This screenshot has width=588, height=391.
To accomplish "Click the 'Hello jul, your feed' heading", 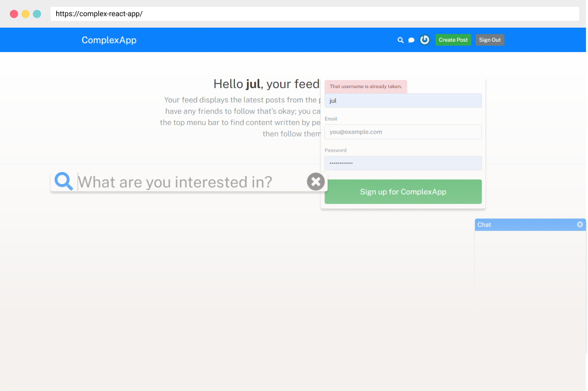I will coord(266,84).
